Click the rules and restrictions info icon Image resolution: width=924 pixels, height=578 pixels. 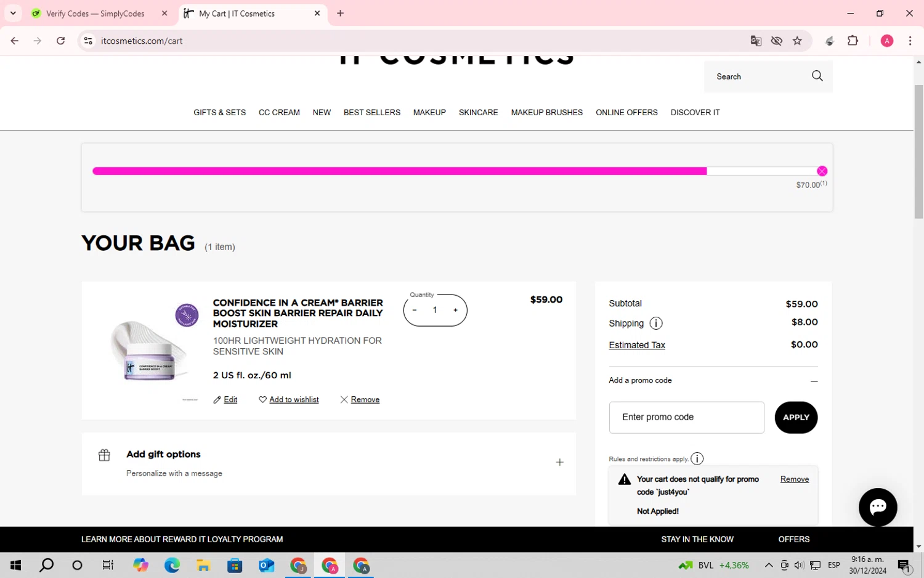click(697, 458)
